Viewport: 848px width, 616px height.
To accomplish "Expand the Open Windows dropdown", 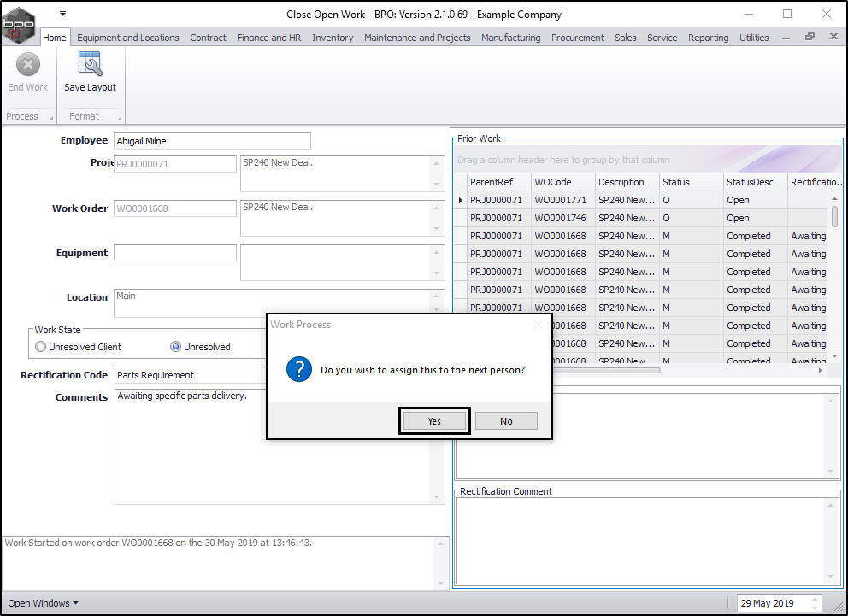I will (43, 603).
